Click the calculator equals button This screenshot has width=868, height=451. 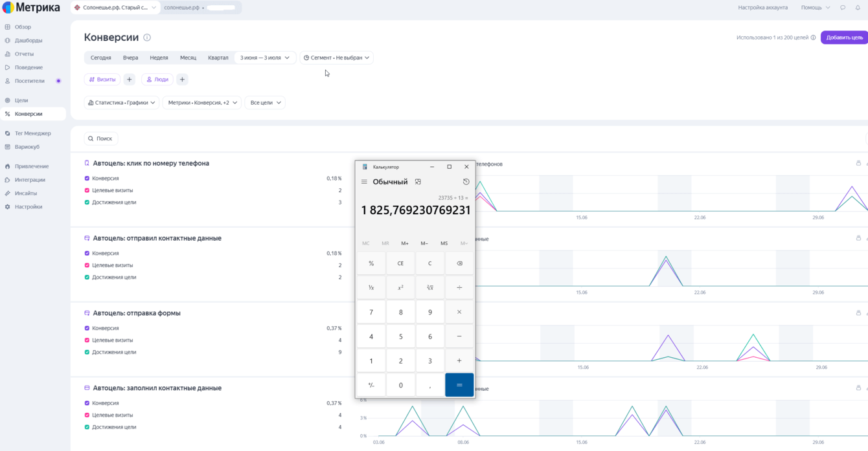(459, 385)
